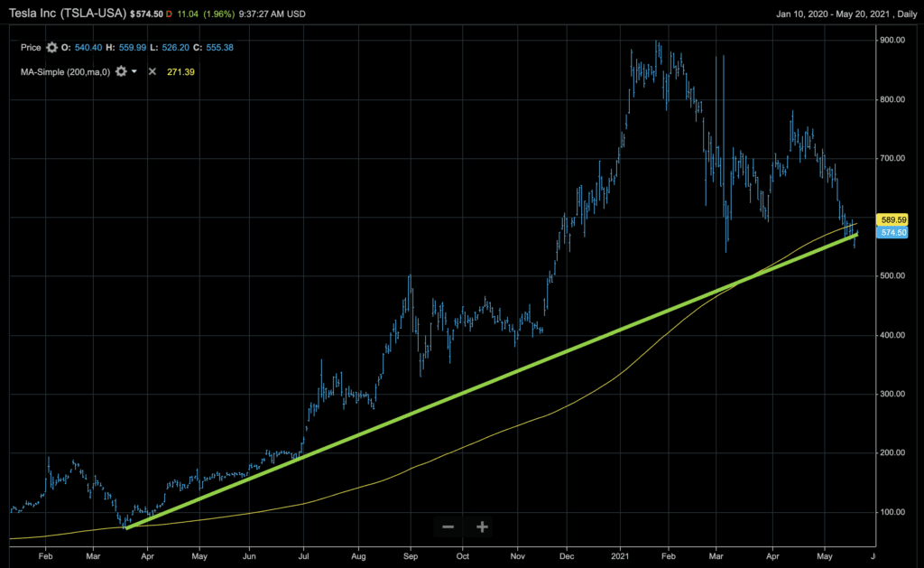924x568 pixels.
Task: Click the 900.00 level on price axis
Action: pos(895,41)
